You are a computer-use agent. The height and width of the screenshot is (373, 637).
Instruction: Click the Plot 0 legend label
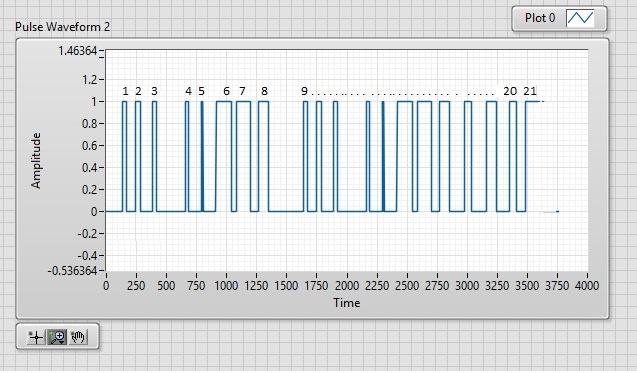coord(540,18)
